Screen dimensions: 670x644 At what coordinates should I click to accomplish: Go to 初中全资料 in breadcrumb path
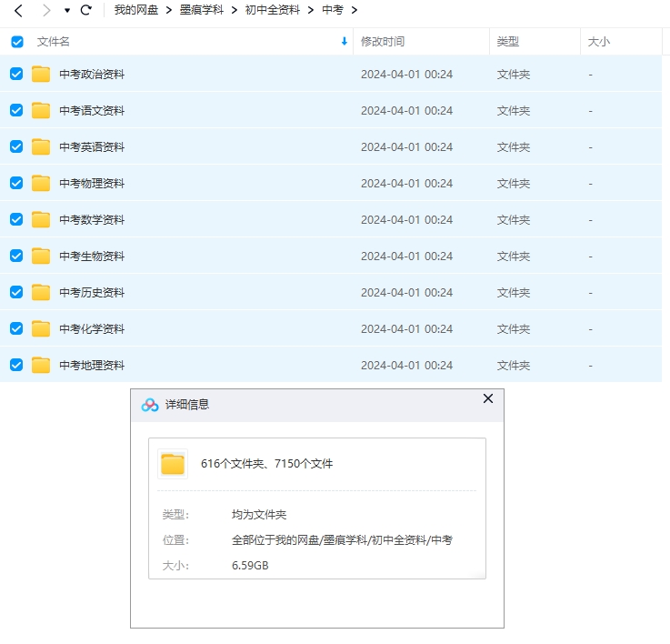[x=273, y=10]
